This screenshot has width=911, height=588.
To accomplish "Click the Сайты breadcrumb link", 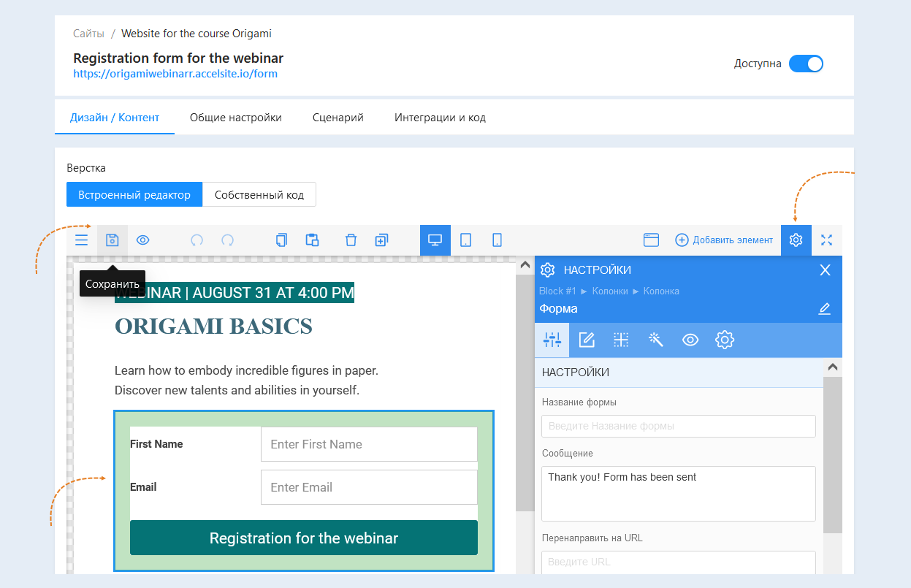I will (x=88, y=34).
